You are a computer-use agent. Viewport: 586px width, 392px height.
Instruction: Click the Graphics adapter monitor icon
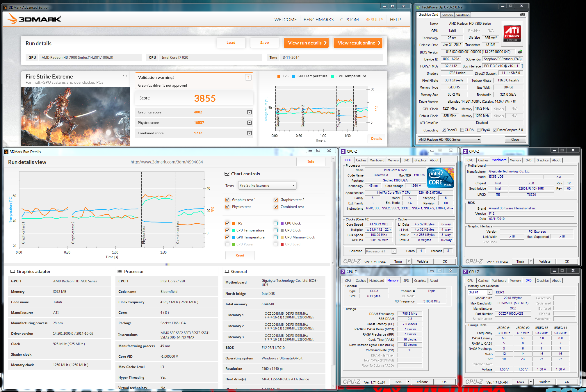13,271
